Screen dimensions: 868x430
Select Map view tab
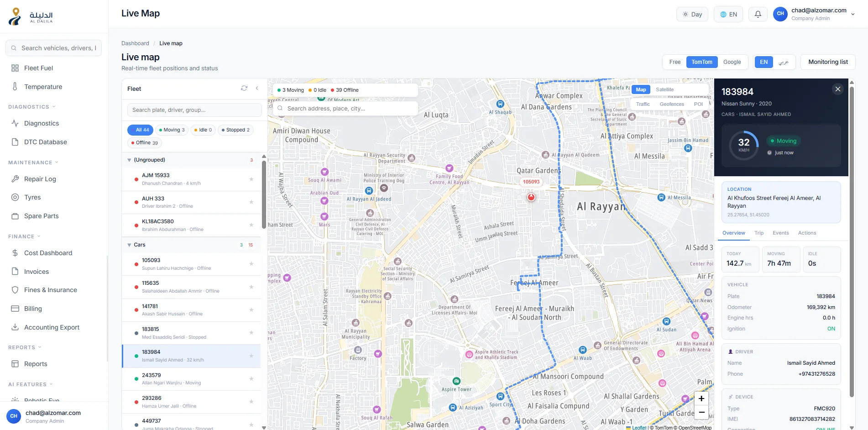pos(641,89)
